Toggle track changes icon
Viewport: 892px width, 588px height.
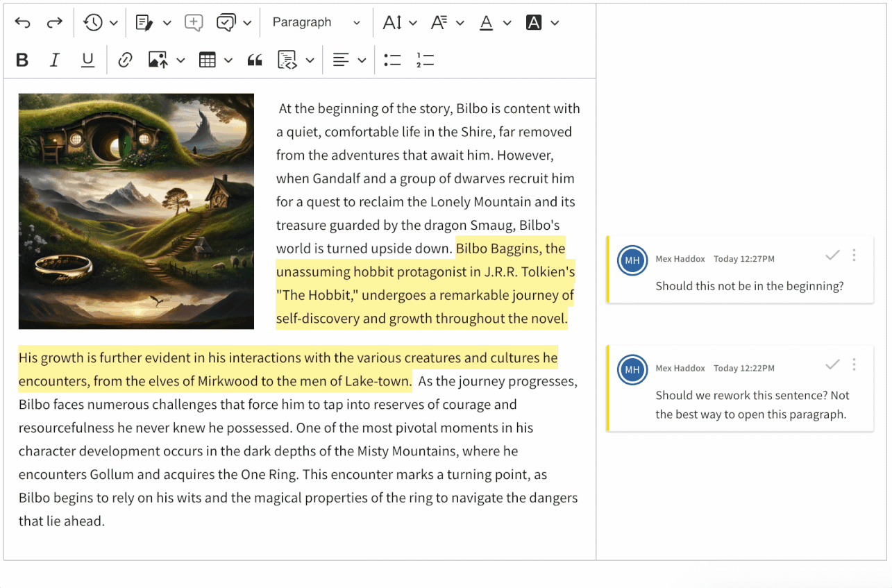click(x=144, y=23)
